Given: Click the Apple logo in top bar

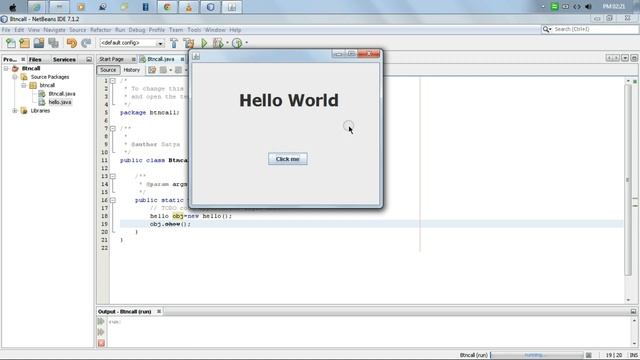Looking at the screenshot, I should point(13,7).
